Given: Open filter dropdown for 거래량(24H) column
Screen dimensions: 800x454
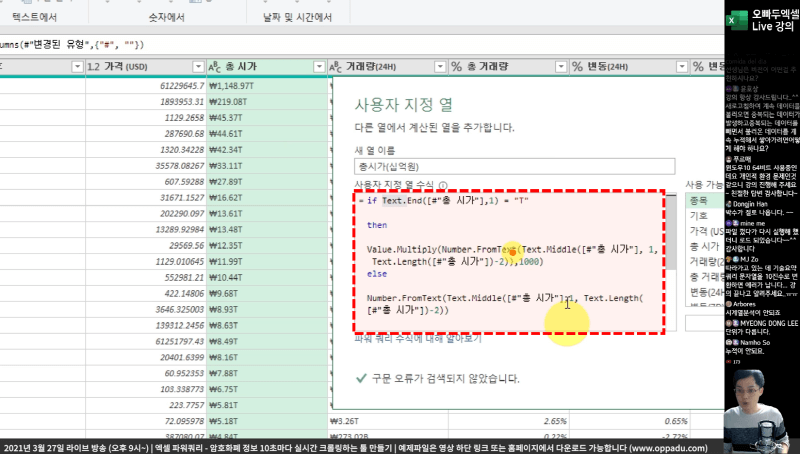Looking at the screenshot, I should pyautogui.click(x=436, y=66).
